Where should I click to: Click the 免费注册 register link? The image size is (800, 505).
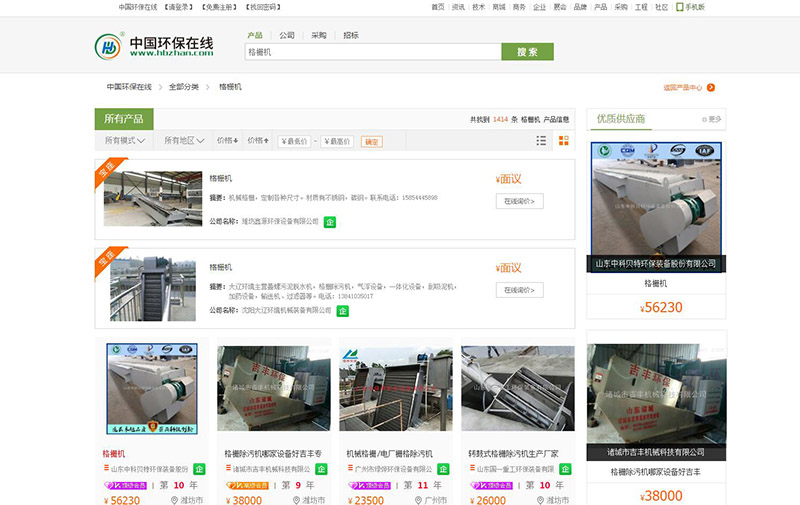pos(219,7)
